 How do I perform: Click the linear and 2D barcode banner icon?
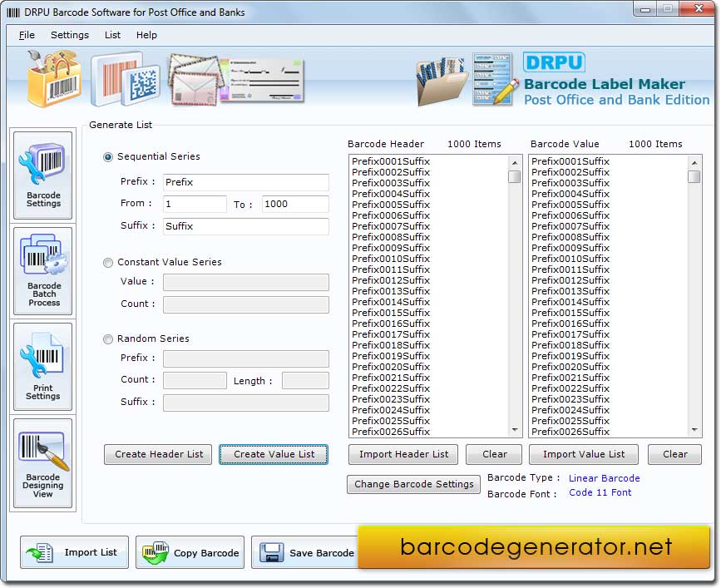(125, 79)
